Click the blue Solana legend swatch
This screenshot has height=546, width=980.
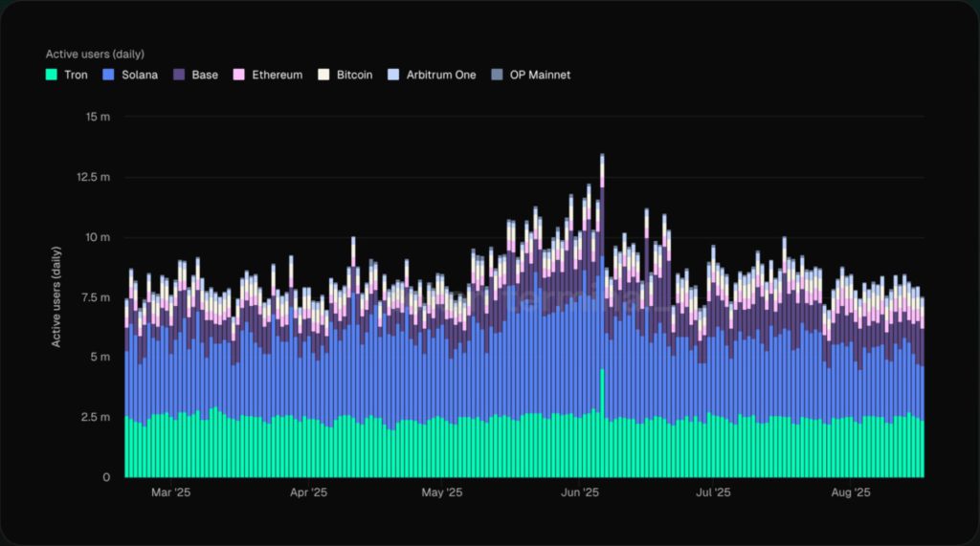pyautogui.click(x=108, y=75)
